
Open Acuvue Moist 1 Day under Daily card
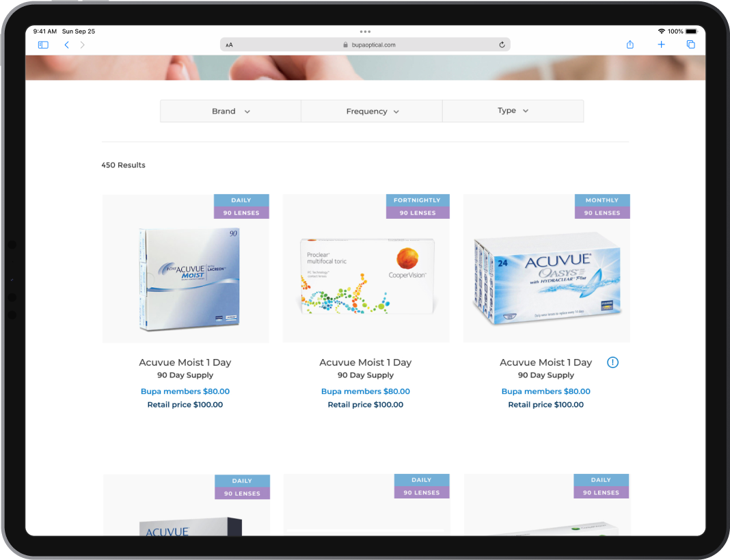pyautogui.click(x=185, y=362)
